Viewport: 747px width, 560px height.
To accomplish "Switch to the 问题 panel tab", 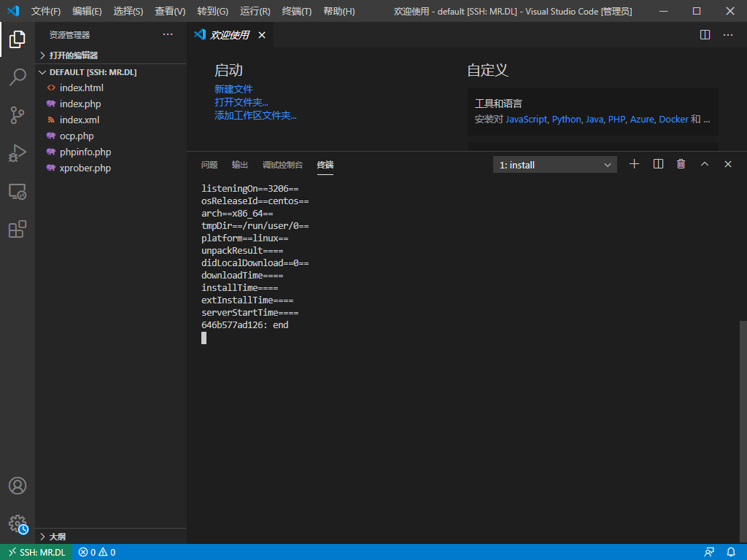I will [x=209, y=165].
